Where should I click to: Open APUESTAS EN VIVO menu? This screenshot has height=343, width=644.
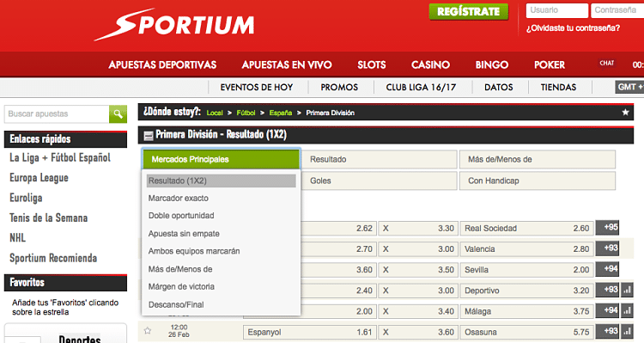point(287,65)
